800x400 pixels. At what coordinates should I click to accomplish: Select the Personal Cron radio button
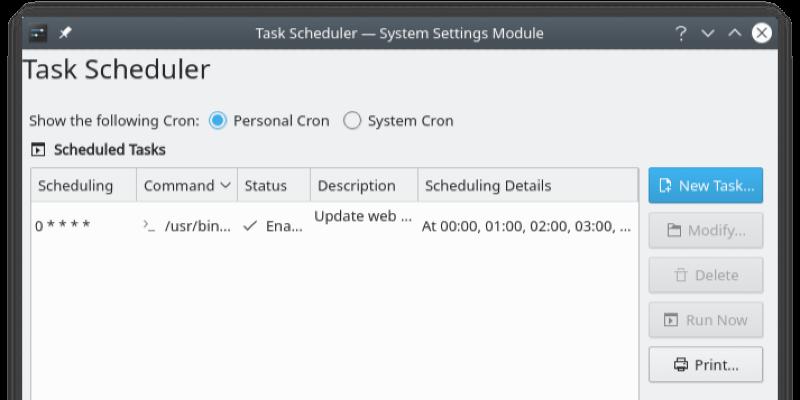click(218, 121)
